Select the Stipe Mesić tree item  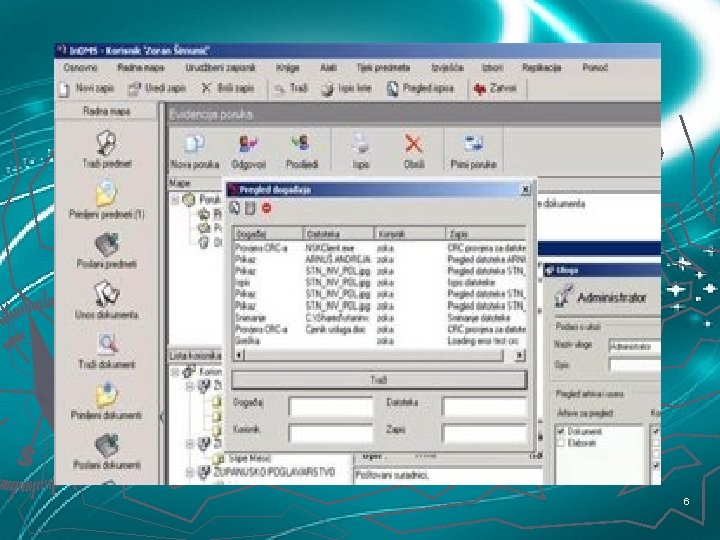(x=249, y=458)
